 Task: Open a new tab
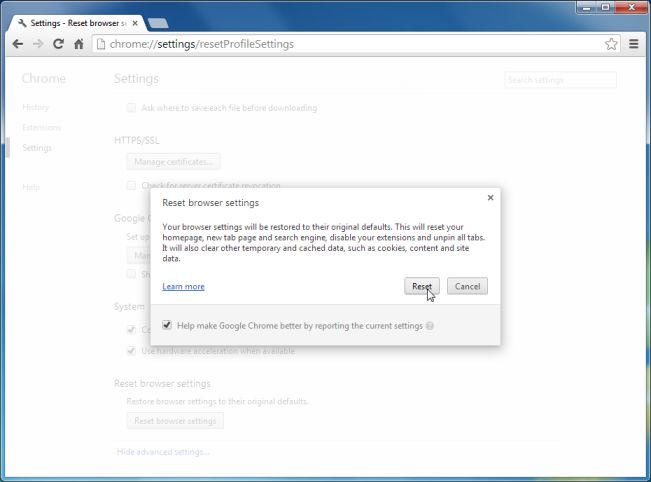point(158,23)
